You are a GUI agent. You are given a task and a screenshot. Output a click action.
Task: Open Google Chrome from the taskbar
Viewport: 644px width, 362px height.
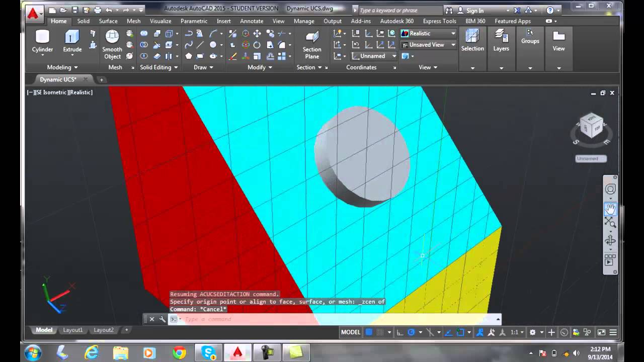point(179,353)
